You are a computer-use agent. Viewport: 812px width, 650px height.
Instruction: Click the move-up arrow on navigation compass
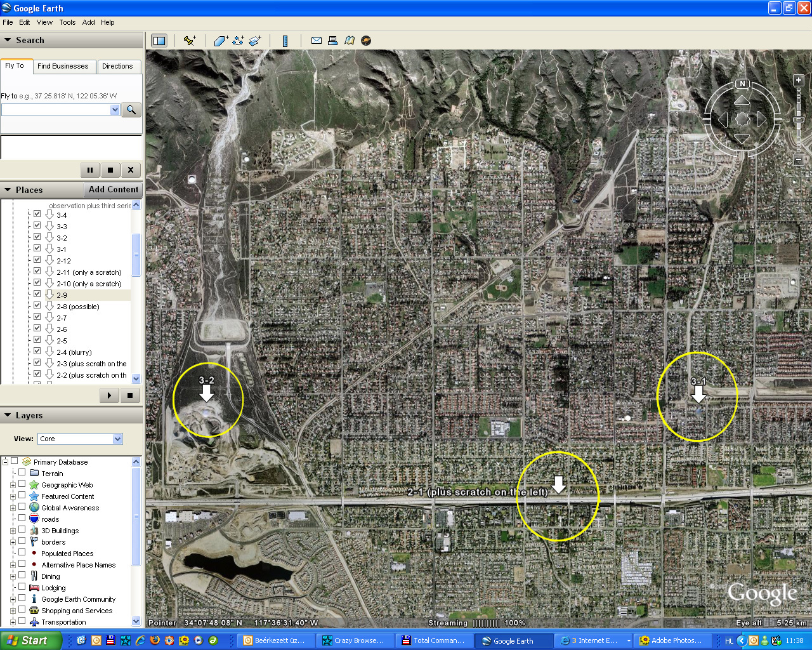click(x=742, y=100)
